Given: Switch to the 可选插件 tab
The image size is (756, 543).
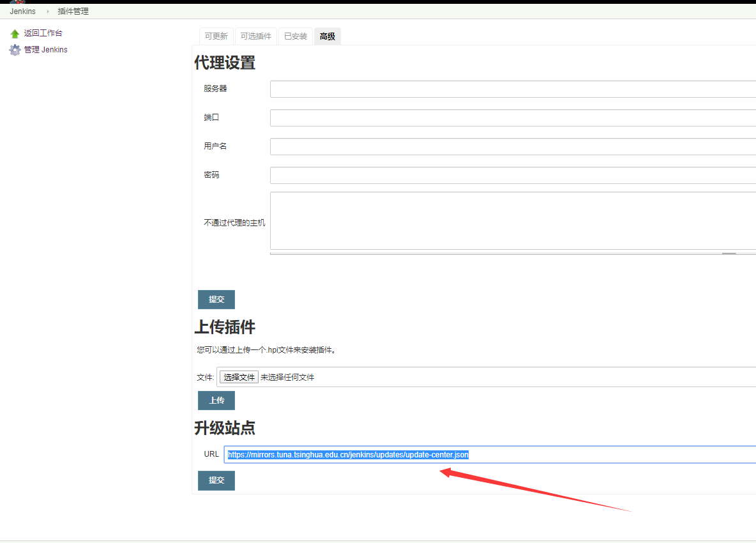Looking at the screenshot, I should click(x=256, y=36).
